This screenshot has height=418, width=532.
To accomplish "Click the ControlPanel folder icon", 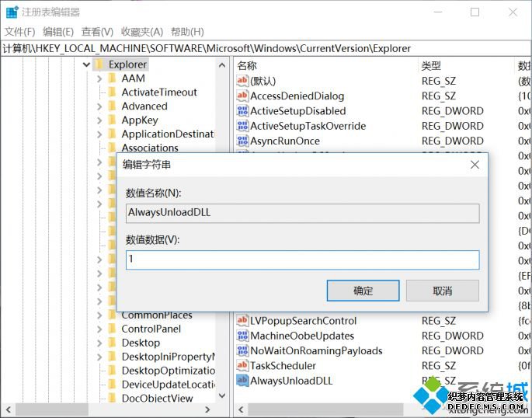I will point(112,329).
